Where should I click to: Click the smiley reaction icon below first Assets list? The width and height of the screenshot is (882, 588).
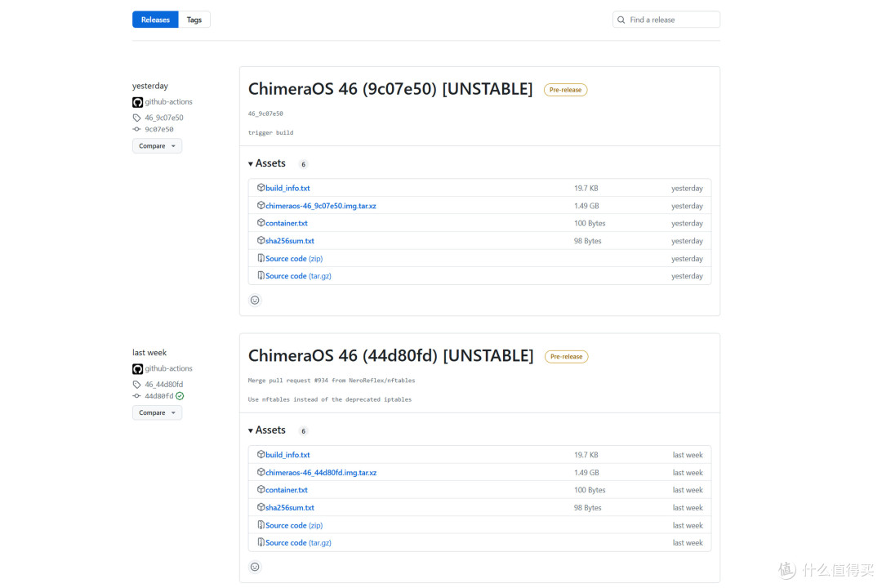[255, 300]
